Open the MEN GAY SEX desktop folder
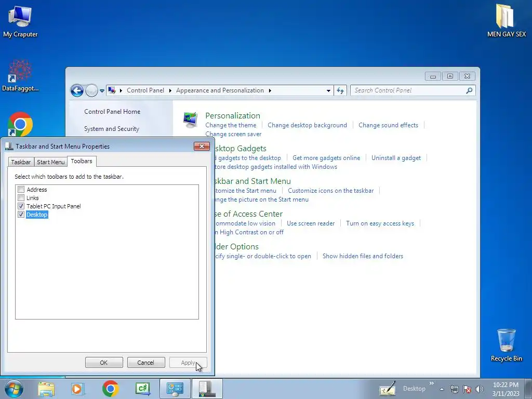 506,20
